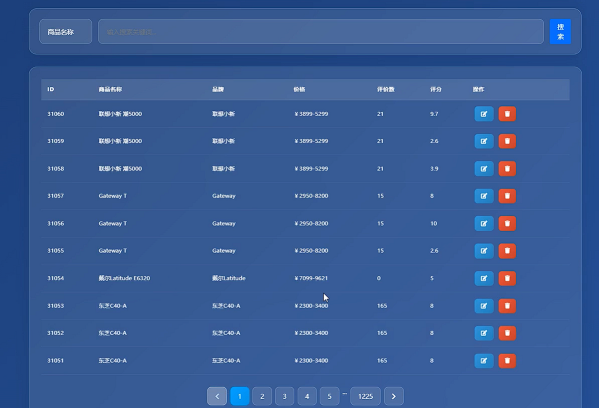The height and width of the screenshot is (408, 599).
Task: Click brand cell 戴尔Latitude
Action: 229,278
